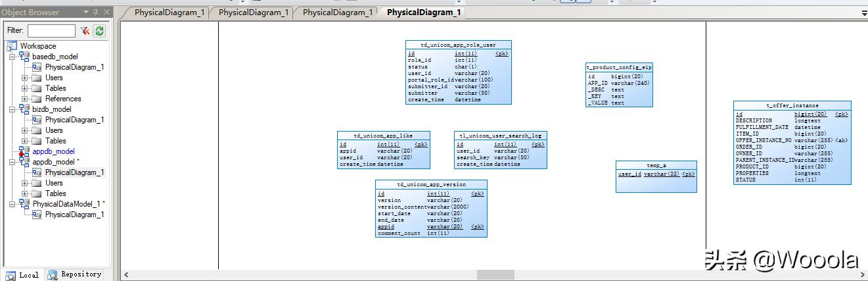Select table td_unicom_app_like header
Image resolution: width=868 pixels, height=281 pixels.
(x=383, y=136)
